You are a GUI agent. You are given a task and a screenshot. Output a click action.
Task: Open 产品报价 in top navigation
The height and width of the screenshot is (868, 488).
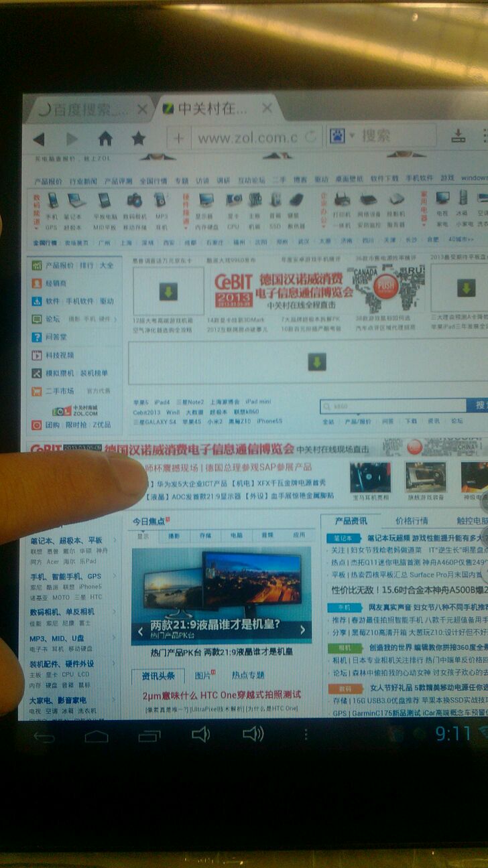point(49,181)
